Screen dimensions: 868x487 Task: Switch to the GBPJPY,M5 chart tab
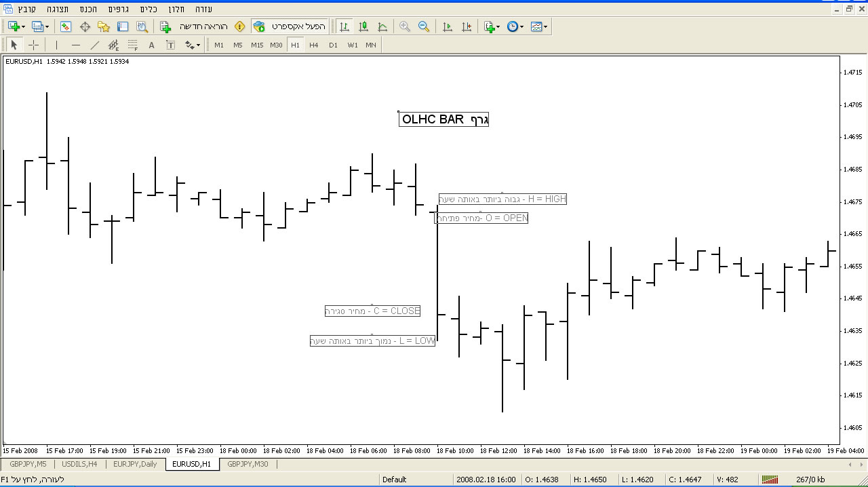coord(28,464)
